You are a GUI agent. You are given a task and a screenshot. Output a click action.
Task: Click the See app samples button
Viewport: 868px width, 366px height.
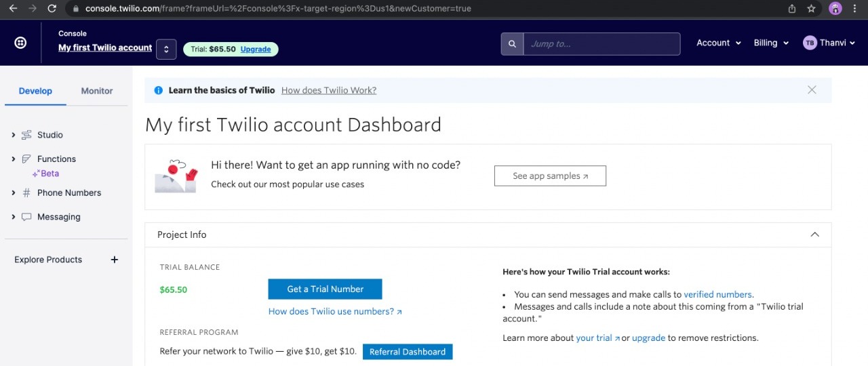pos(550,176)
